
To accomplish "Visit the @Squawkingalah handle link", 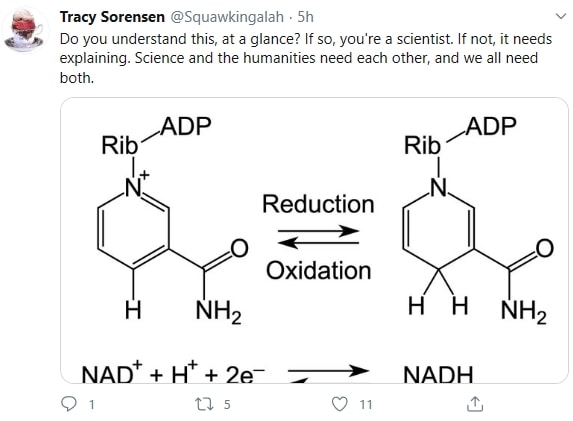I will 227,17.
